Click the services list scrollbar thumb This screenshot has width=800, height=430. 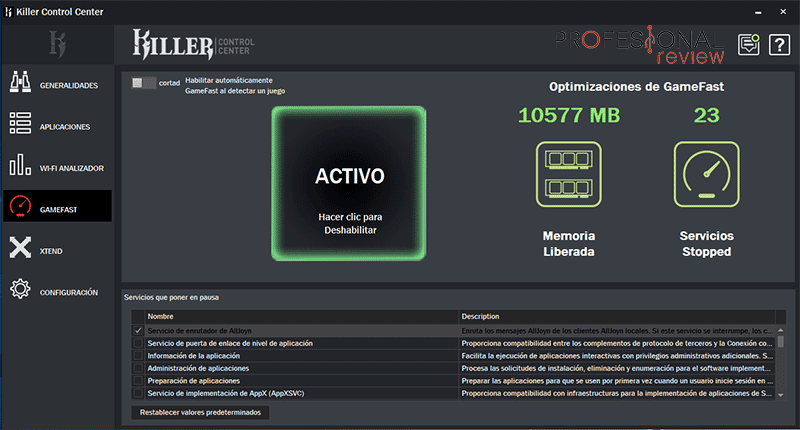[781, 341]
